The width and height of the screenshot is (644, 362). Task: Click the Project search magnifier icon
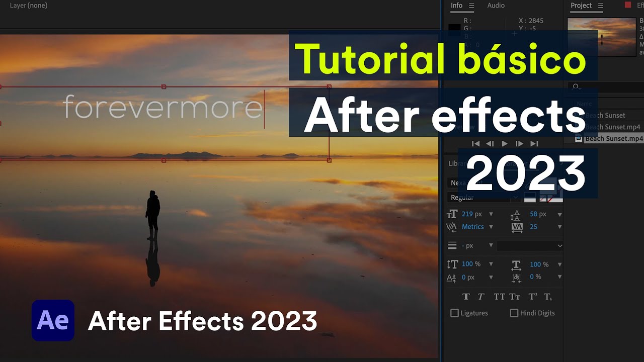(577, 87)
